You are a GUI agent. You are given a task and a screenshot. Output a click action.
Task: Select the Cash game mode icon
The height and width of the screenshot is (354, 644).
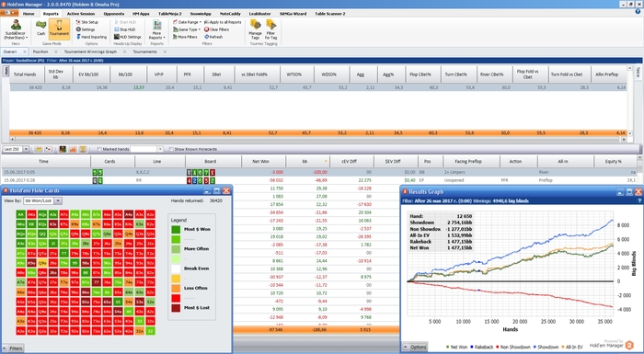click(40, 28)
